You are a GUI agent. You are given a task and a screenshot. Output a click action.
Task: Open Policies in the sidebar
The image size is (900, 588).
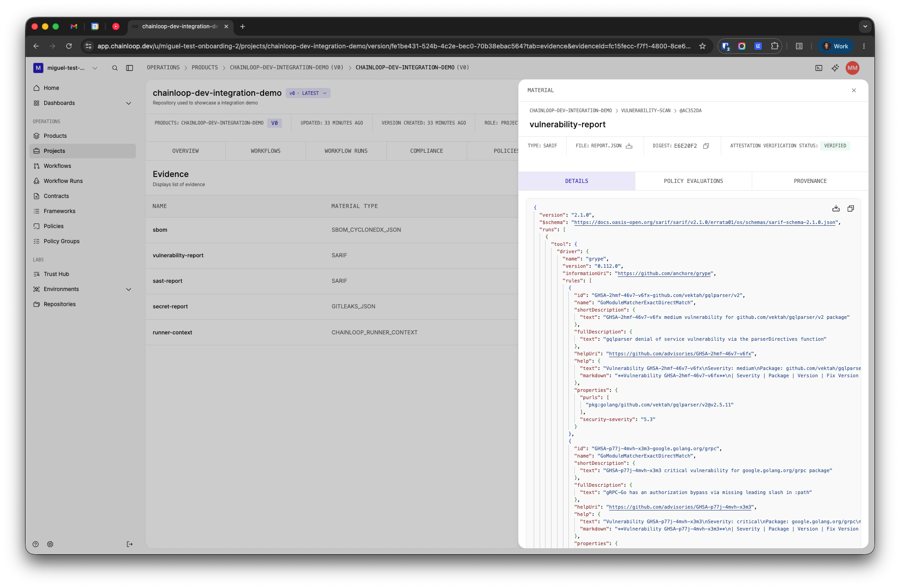82,226
